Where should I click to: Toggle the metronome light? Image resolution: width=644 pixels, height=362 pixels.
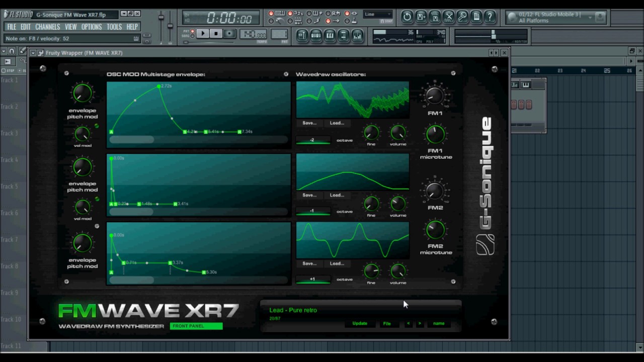tap(271, 21)
